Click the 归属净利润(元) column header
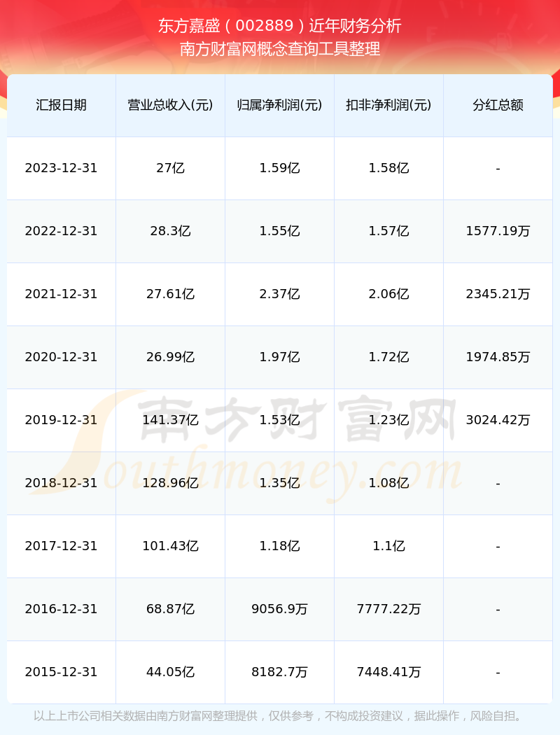The width and height of the screenshot is (560, 735). click(x=279, y=105)
